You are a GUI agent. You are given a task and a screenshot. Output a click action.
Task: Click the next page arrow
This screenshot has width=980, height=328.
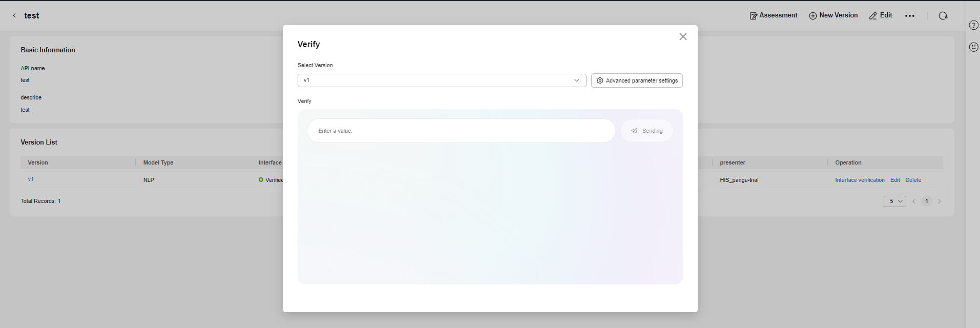940,201
